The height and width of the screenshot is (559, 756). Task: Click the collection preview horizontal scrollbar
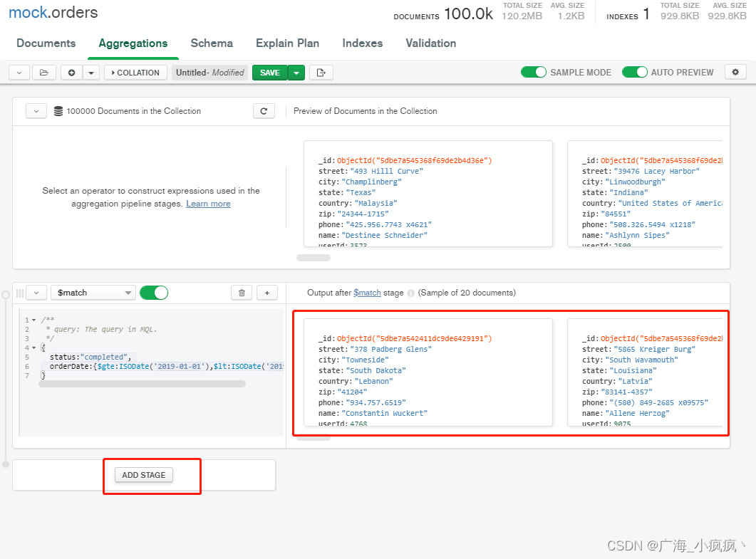pyautogui.click(x=314, y=258)
